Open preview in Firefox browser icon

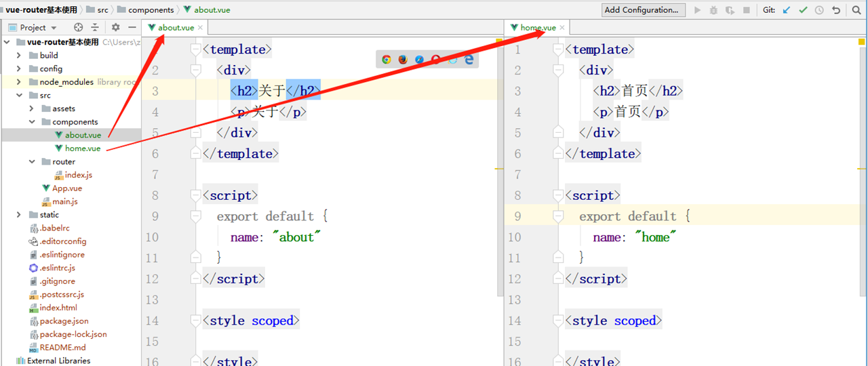tap(403, 59)
